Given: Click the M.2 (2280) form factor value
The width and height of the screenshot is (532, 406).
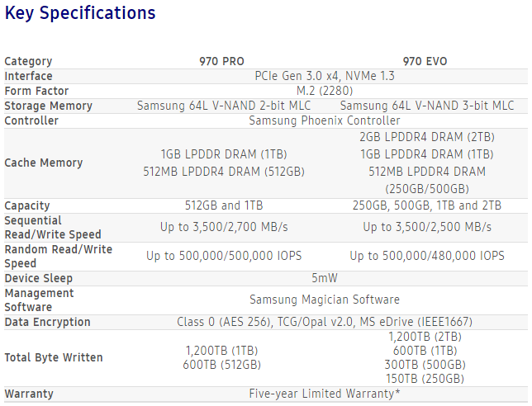Looking at the screenshot, I should pyautogui.click(x=325, y=91).
